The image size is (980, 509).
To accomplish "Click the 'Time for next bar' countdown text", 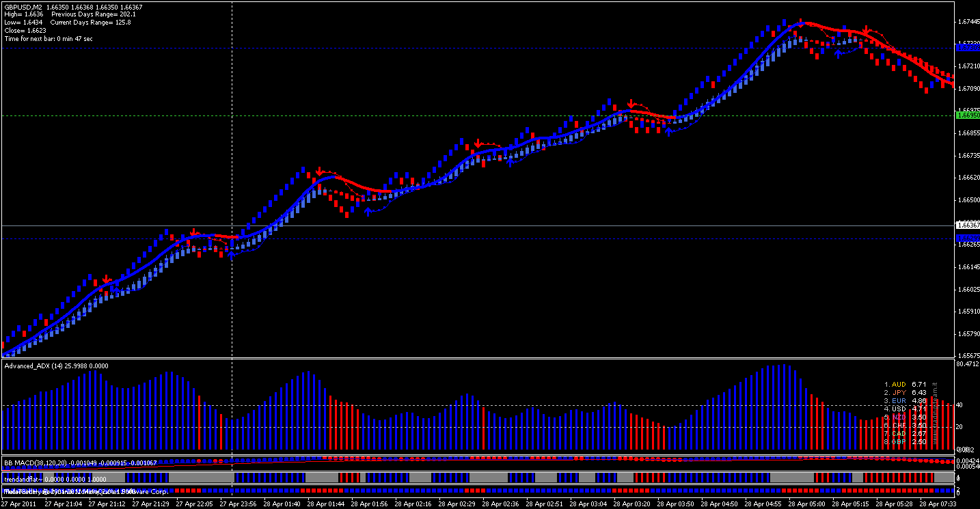I will click(49, 39).
